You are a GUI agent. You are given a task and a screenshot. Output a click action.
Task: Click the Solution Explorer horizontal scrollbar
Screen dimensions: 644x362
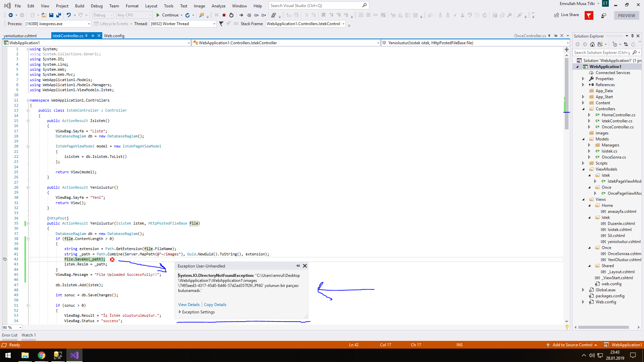pos(603,327)
